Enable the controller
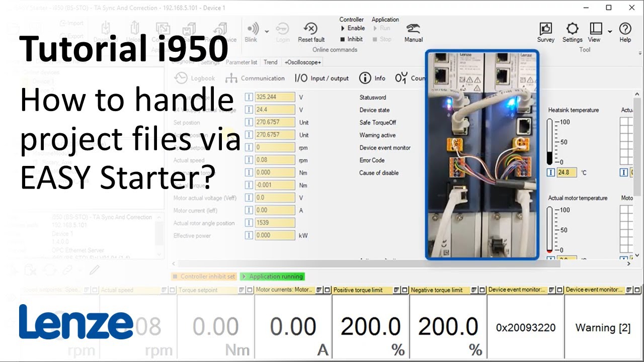The image size is (644, 362). pyautogui.click(x=352, y=28)
